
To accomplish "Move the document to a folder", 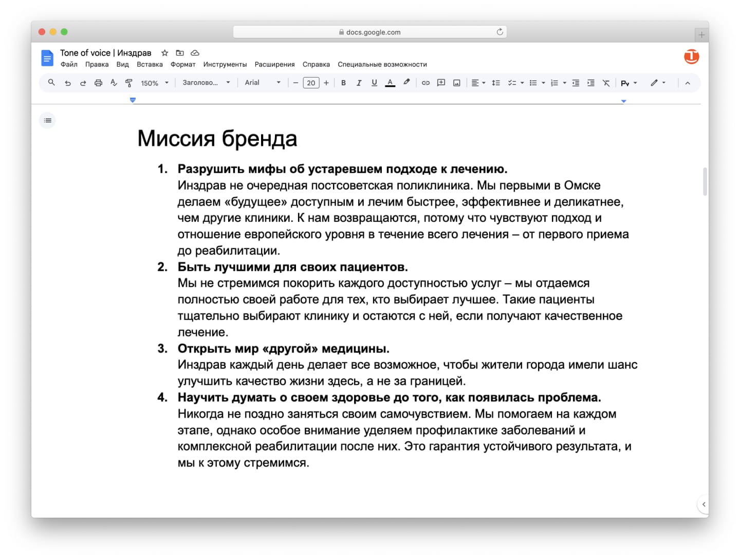I will [180, 52].
